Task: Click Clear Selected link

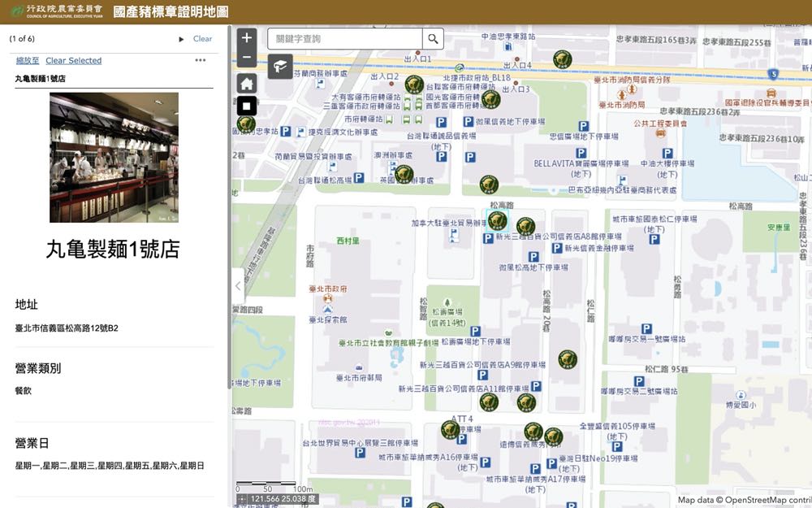Action: pos(74,61)
